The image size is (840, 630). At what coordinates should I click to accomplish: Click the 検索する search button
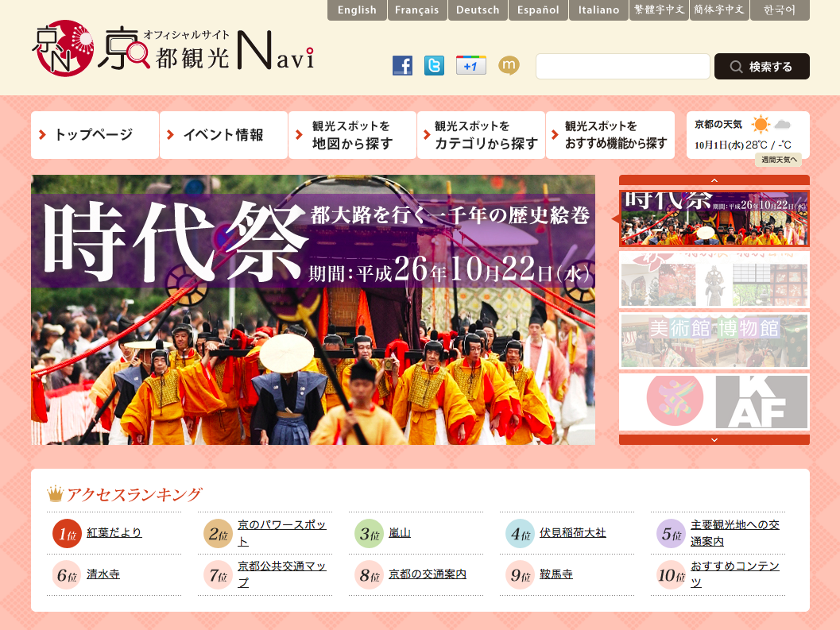tap(762, 67)
